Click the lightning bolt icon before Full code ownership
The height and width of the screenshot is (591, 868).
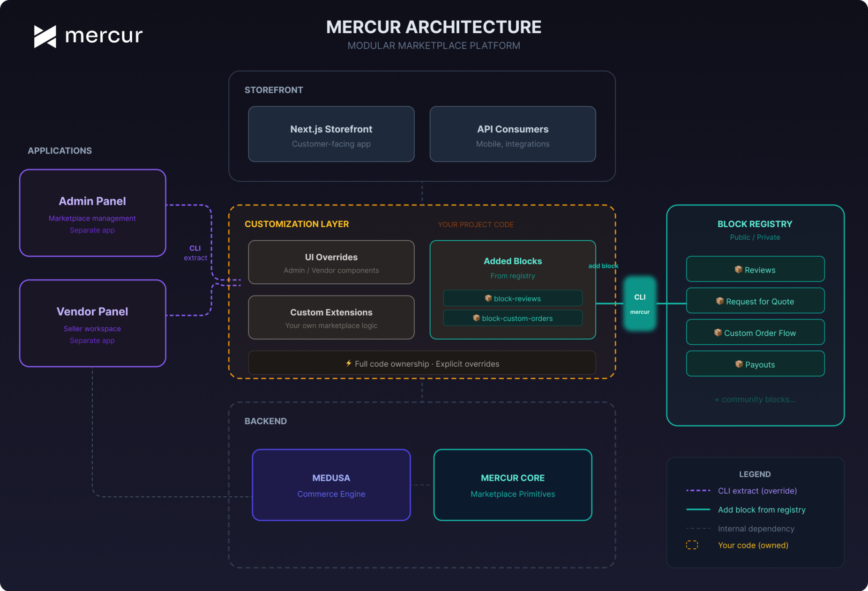(349, 363)
